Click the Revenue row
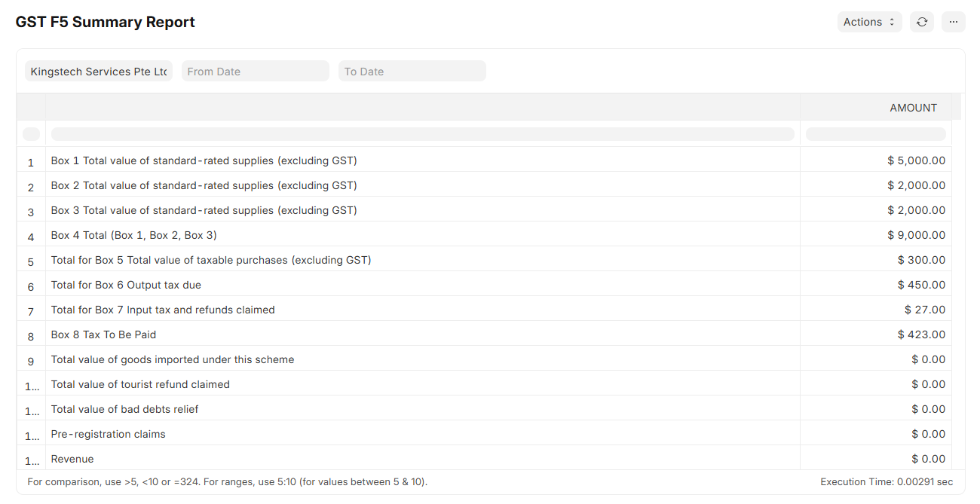The image size is (980, 504). coord(72,459)
